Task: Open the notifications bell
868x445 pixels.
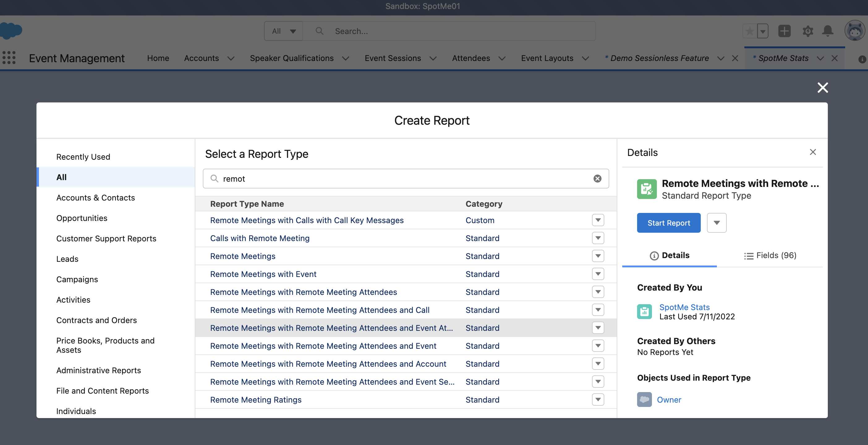Action: pos(828,31)
